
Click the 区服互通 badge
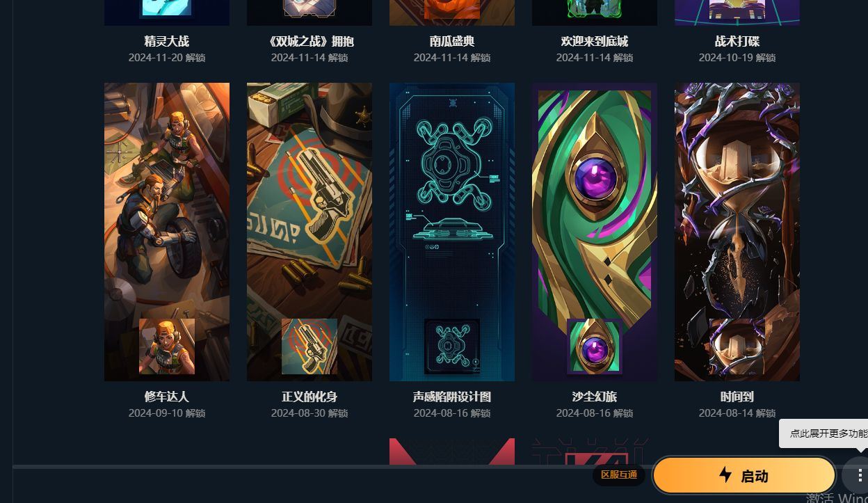click(x=619, y=475)
